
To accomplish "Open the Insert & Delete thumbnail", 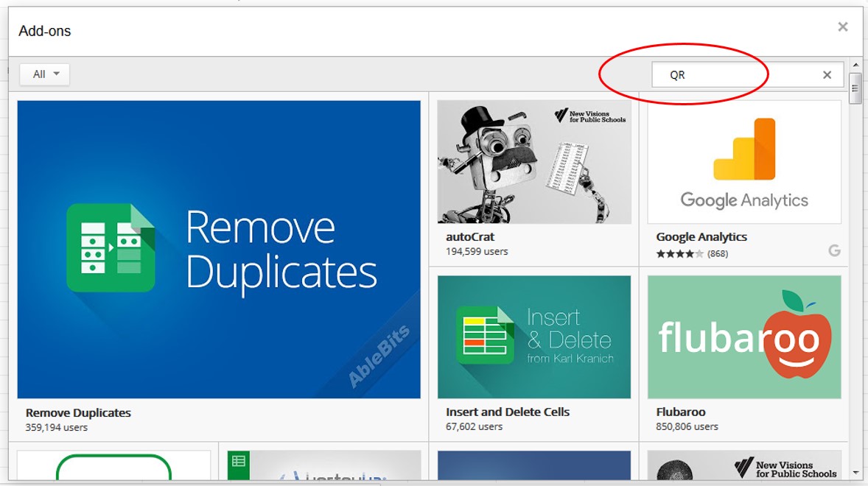I will 534,337.
